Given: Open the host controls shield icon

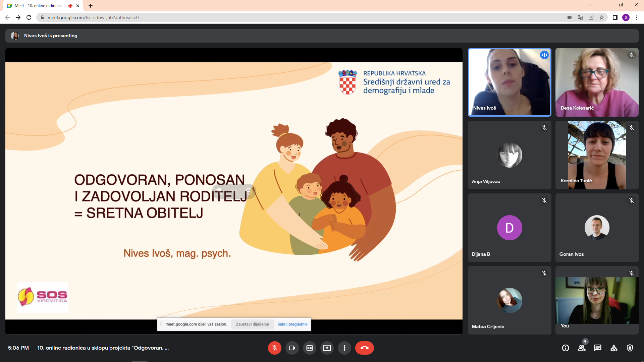Looking at the screenshot, I should point(630,348).
